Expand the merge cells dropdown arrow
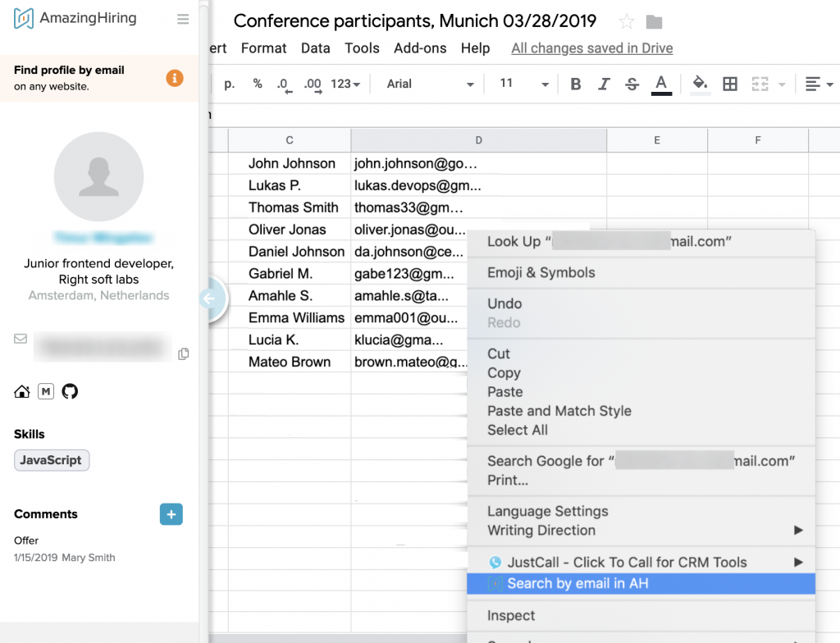The image size is (840, 643). click(x=782, y=84)
